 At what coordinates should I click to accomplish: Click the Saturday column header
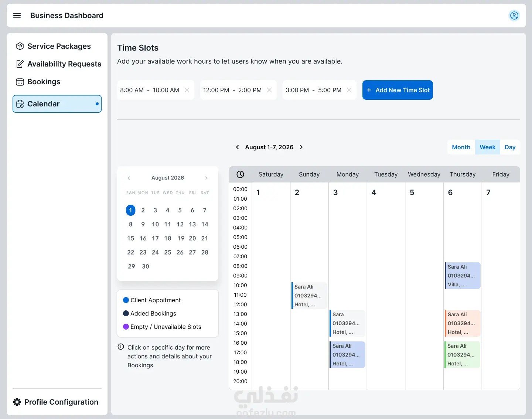[x=271, y=174]
